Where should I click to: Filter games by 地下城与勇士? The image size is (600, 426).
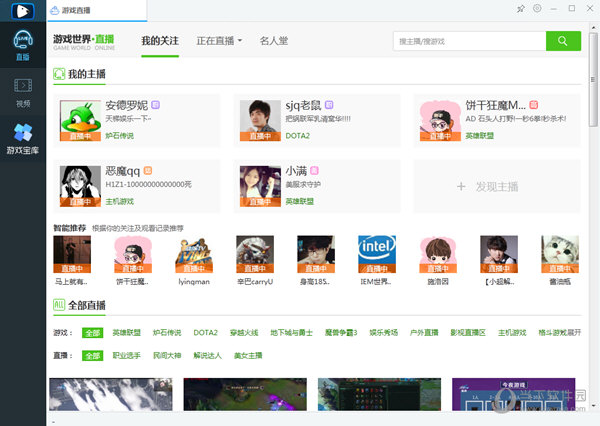tap(292, 333)
